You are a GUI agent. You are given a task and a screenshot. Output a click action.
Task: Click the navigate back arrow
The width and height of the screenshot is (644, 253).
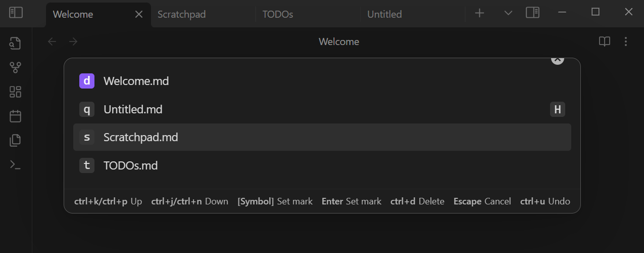click(x=52, y=41)
